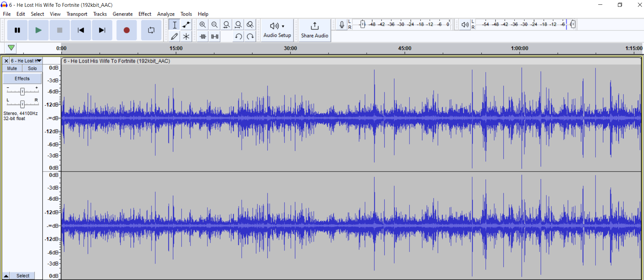
Task: Open the Select menu
Action: pyautogui.click(x=37, y=14)
